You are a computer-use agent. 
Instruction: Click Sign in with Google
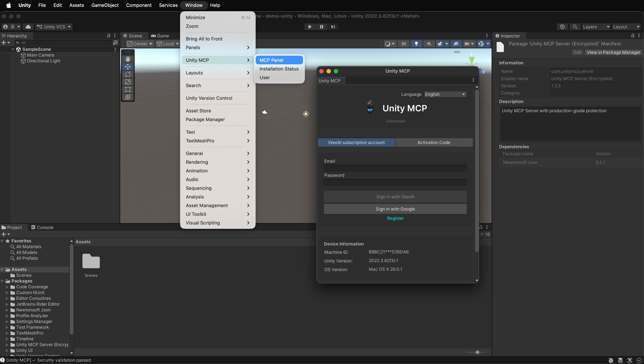coord(395,209)
